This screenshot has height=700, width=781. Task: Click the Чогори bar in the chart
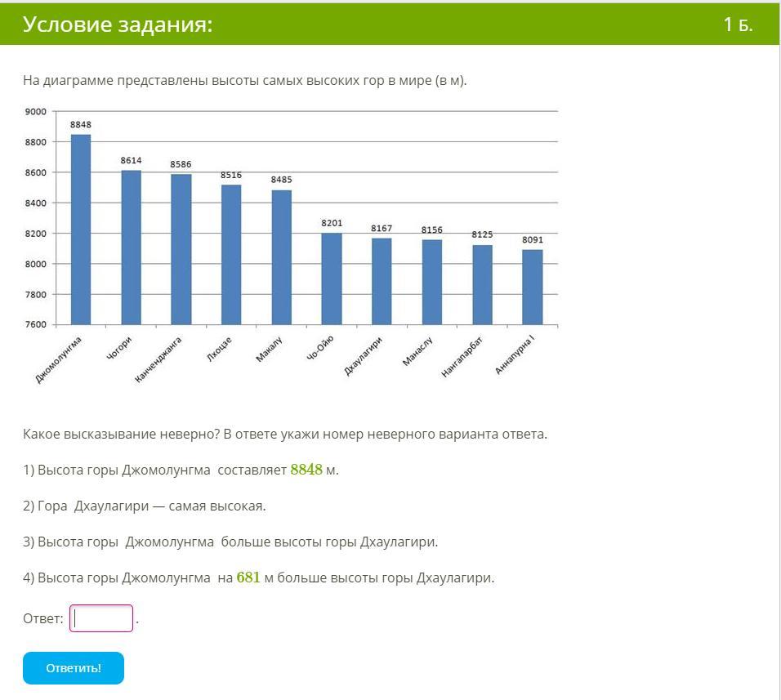point(131,247)
